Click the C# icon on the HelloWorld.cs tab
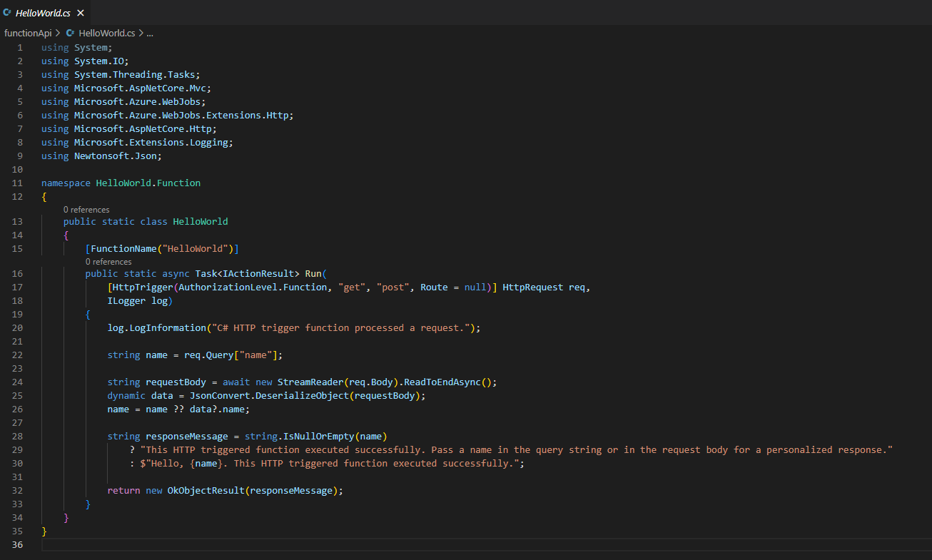The width and height of the screenshot is (932, 560). tap(7, 13)
